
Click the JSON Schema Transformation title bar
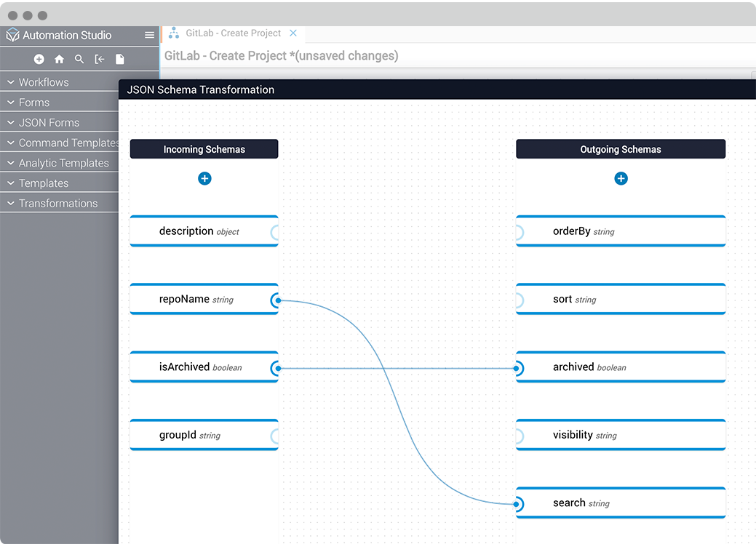[x=437, y=89]
